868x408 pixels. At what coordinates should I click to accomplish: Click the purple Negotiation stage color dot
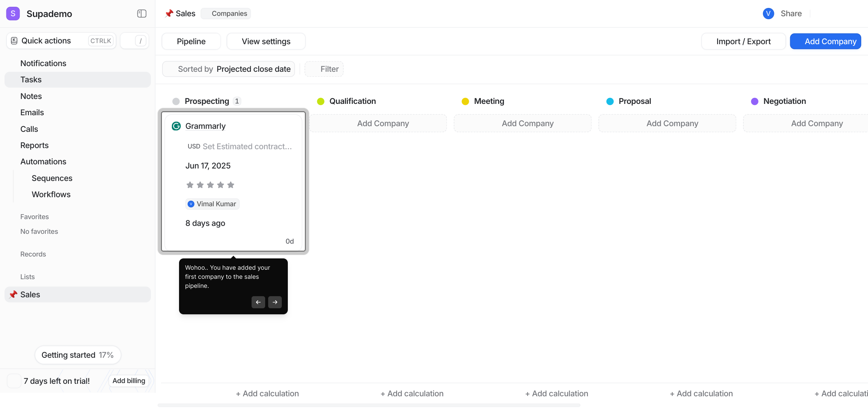click(754, 101)
